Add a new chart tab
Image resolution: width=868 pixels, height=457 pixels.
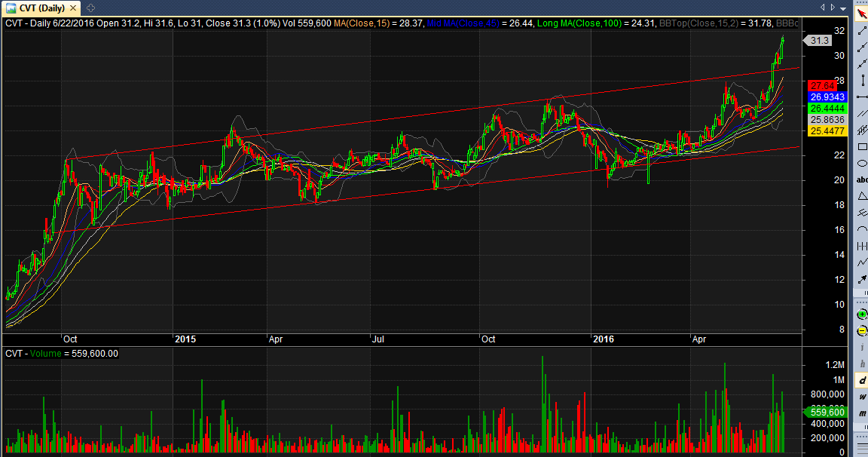tap(90, 8)
